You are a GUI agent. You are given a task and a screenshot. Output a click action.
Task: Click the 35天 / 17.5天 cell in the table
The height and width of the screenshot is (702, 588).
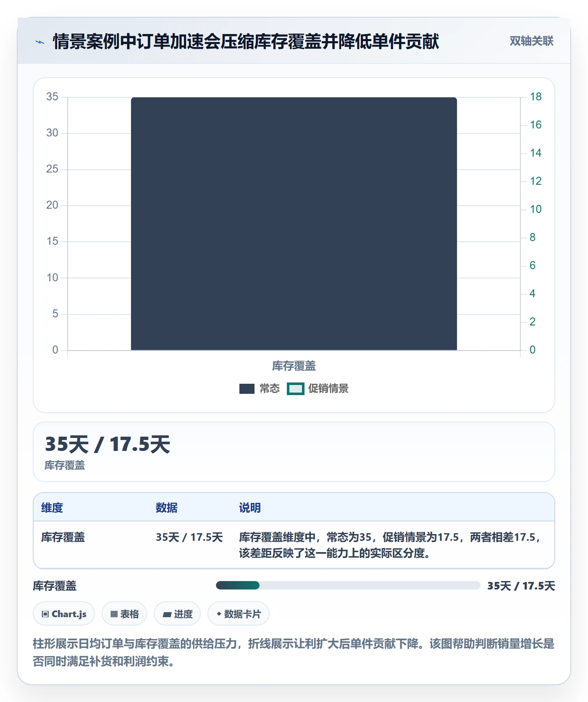pyautogui.click(x=189, y=537)
